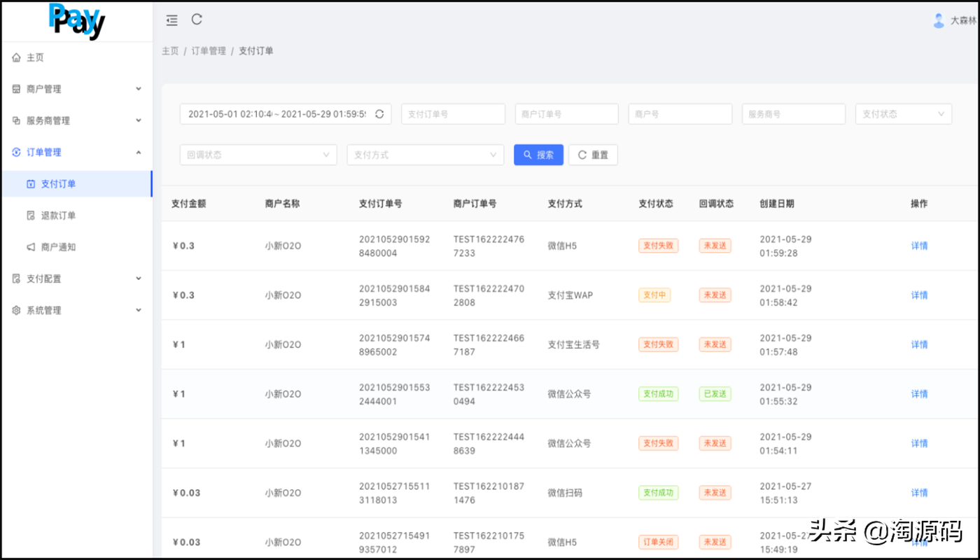
Task: Click the reset icon inside date range field
Action: (379, 114)
